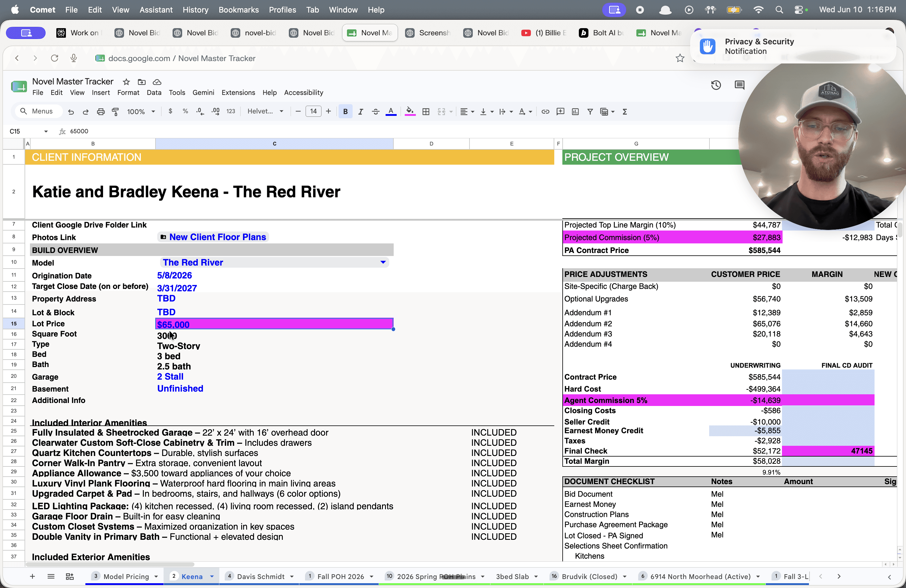Click the Create a filter icon
906x588 pixels.
tap(590, 111)
